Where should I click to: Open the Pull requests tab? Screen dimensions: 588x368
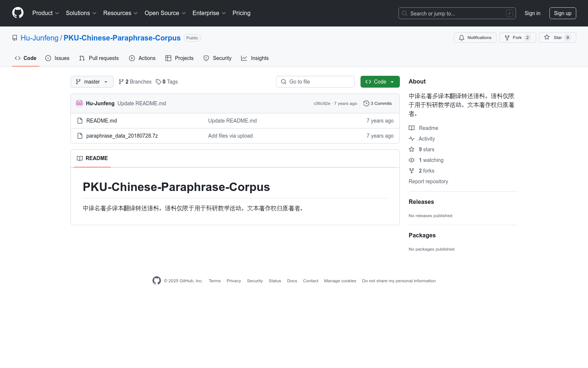[x=99, y=58]
